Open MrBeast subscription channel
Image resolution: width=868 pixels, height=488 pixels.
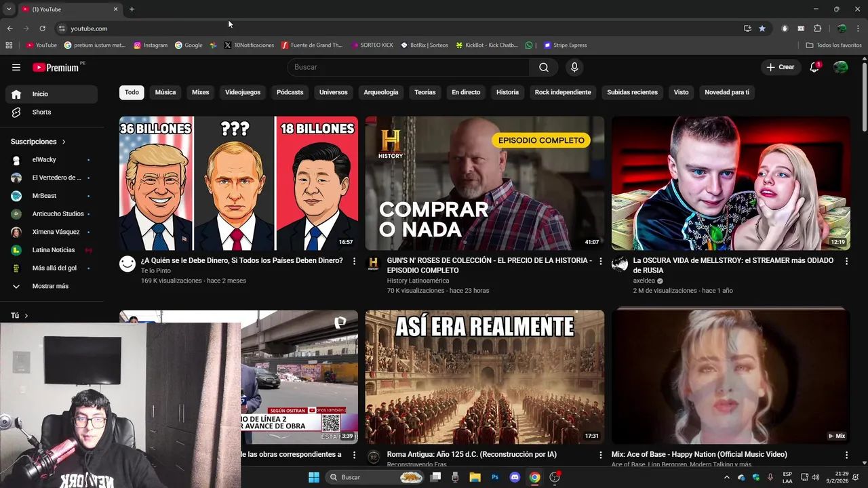tap(52, 196)
